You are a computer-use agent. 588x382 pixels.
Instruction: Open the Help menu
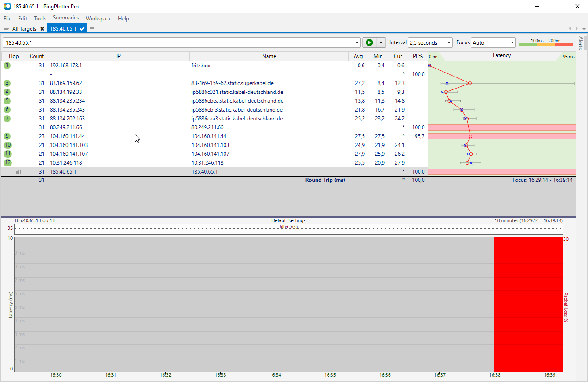tap(123, 19)
